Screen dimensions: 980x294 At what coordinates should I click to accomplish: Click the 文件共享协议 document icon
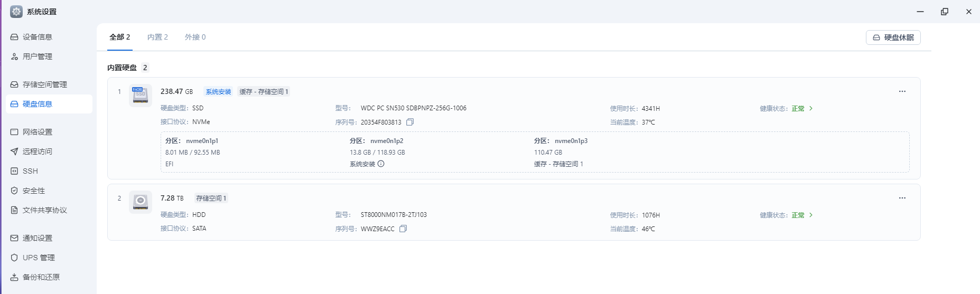pyautogui.click(x=14, y=210)
